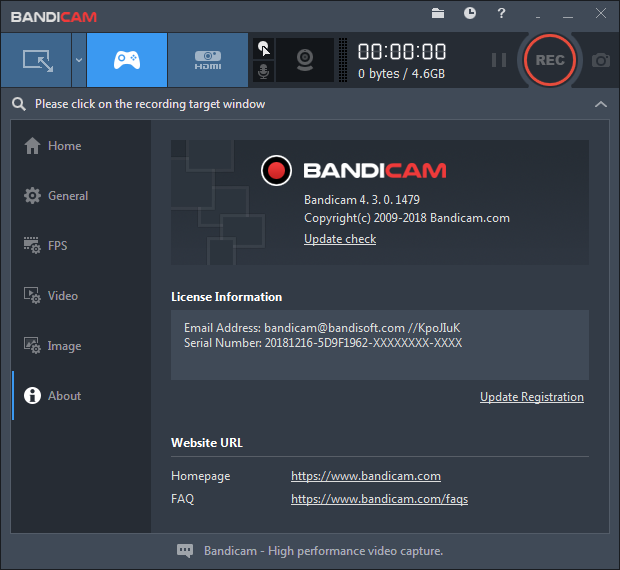Click the Email Address line
This screenshot has height=570, width=620.
(322, 328)
